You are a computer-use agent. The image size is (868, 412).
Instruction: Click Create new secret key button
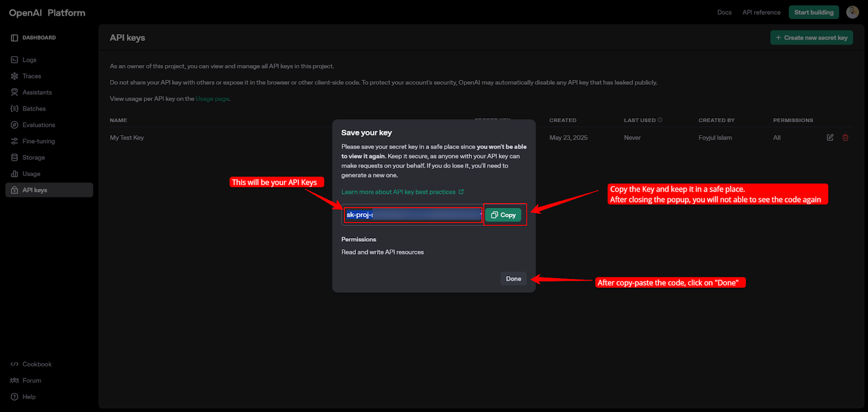click(x=812, y=37)
